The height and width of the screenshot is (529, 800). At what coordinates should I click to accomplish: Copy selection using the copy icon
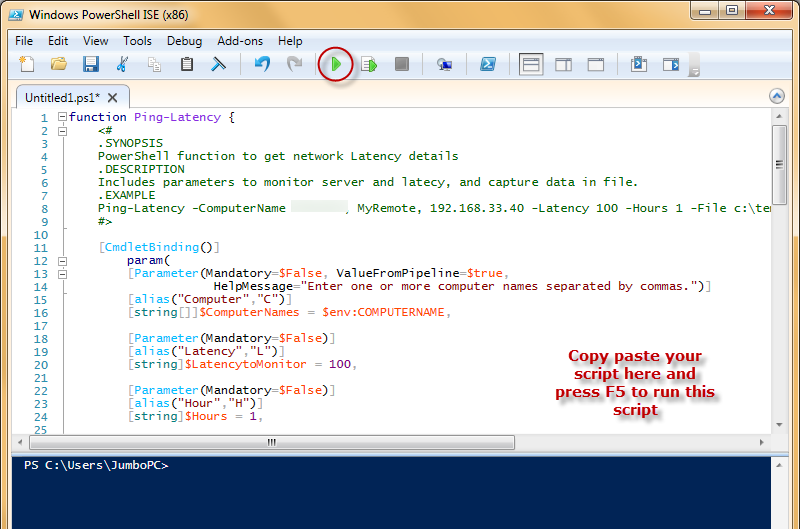[154, 64]
